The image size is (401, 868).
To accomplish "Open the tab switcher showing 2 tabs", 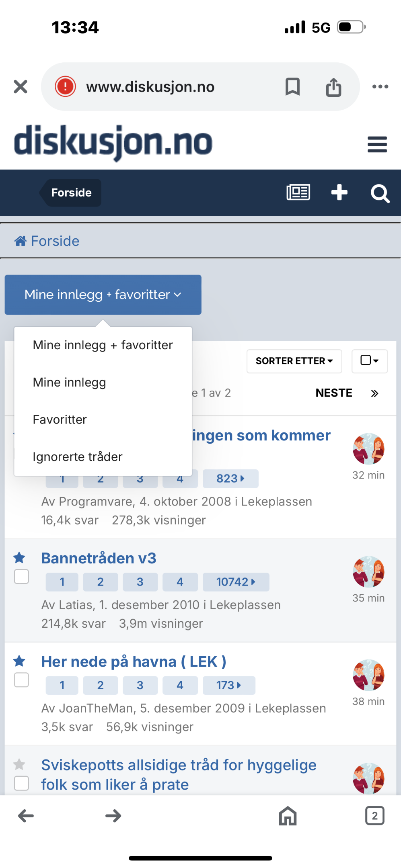I will point(374,816).
